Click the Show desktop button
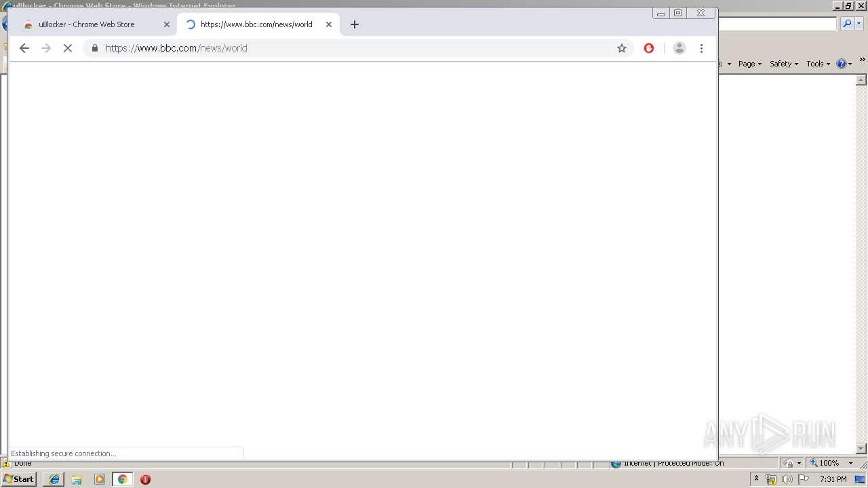 (x=861, y=479)
